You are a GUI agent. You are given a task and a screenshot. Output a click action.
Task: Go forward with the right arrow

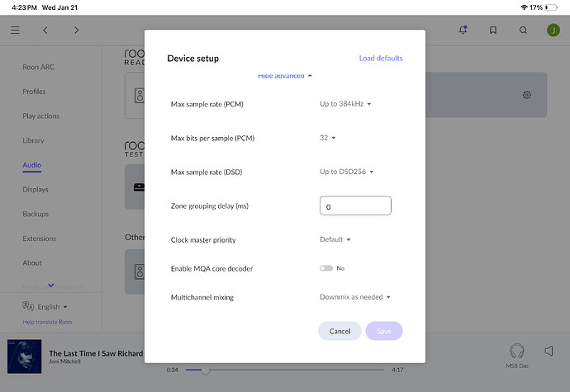(76, 31)
